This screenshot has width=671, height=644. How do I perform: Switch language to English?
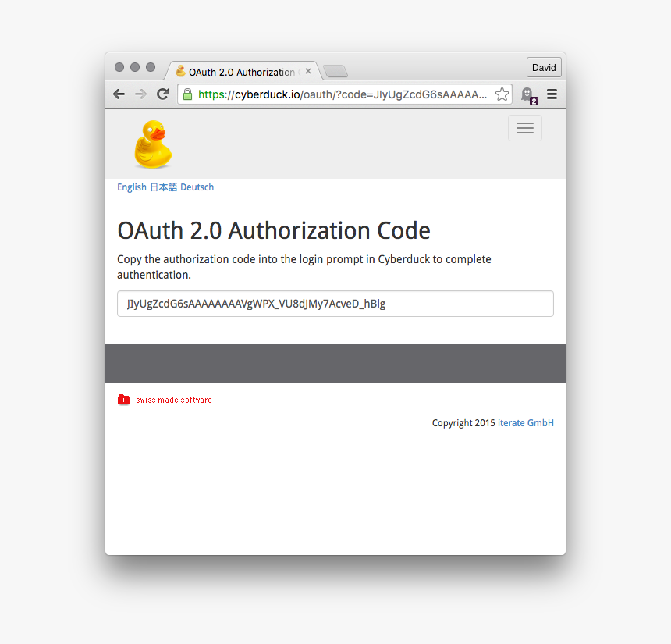pos(132,187)
